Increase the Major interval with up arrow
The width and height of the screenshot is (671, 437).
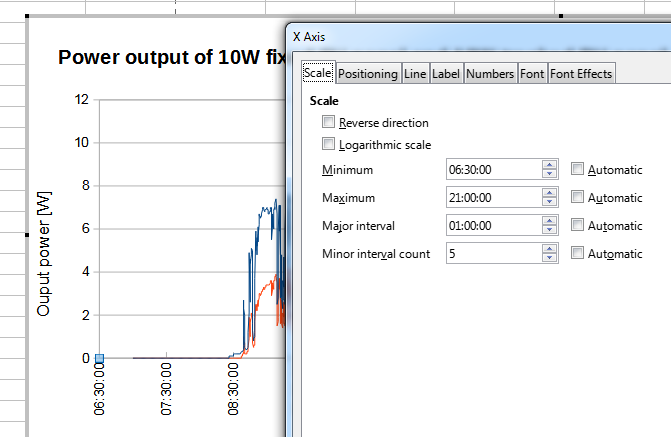(549, 221)
